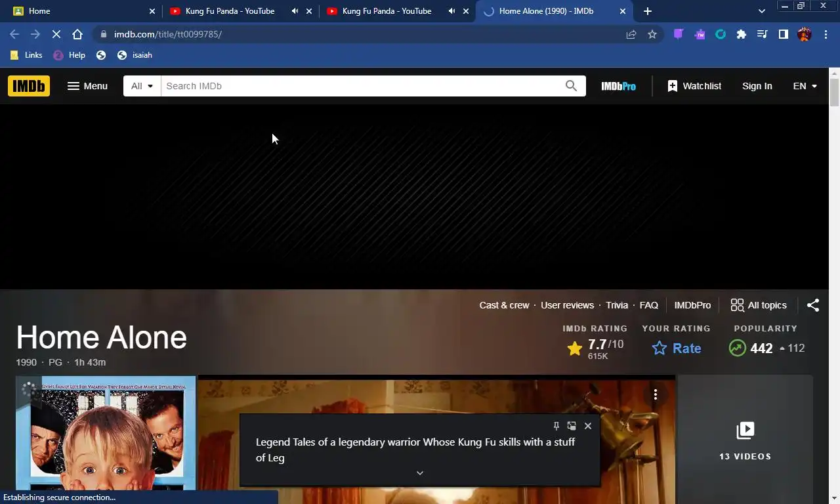The height and width of the screenshot is (504, 840).
Task: Click the share icon
Action: [813, 305]
